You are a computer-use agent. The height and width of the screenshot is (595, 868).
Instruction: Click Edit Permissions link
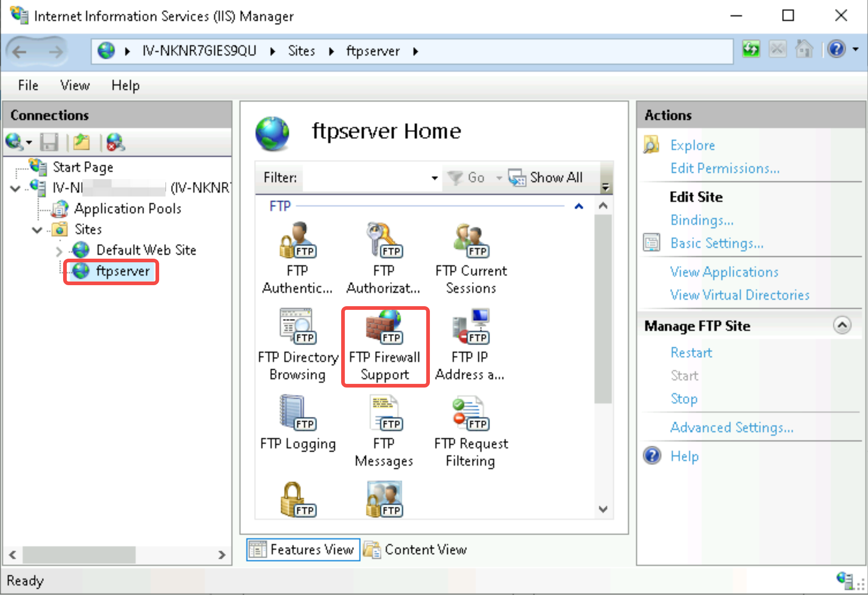725,168
